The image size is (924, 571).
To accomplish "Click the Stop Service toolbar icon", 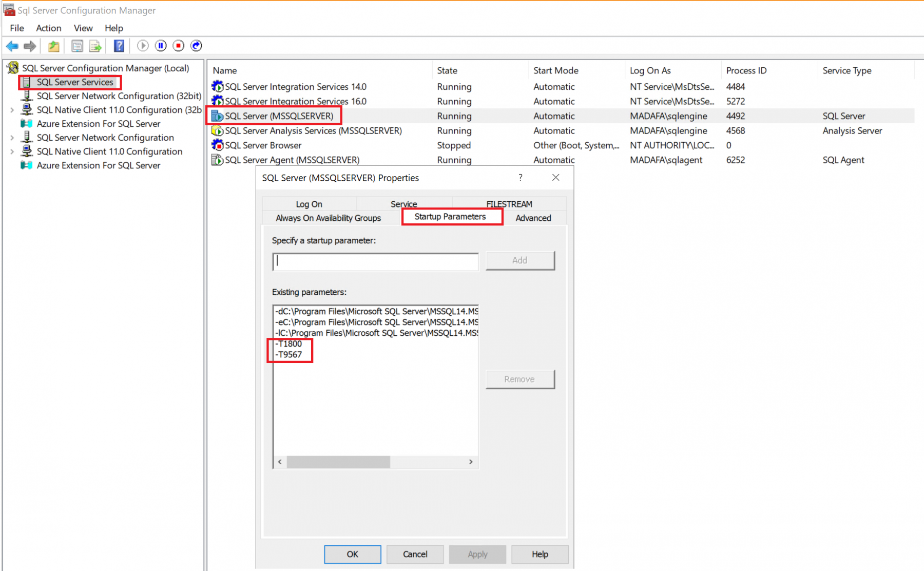I will coord(179,46).
